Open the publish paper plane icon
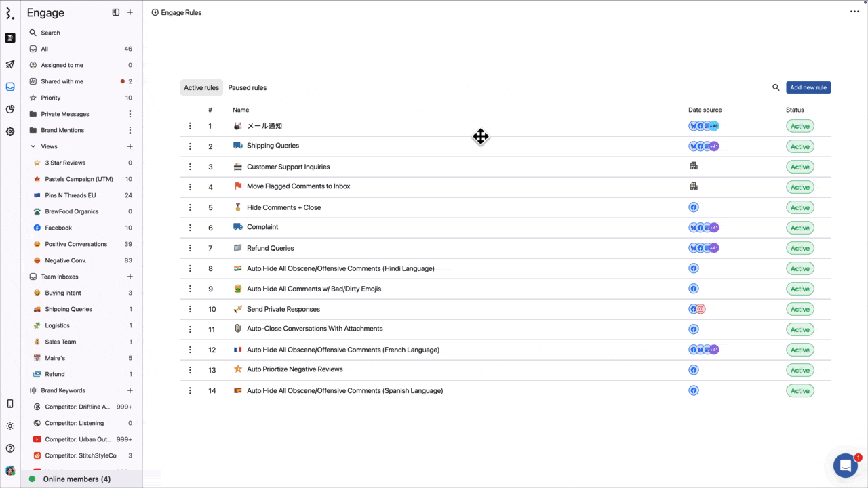868x488 pixels. pyautogui.click(x=10, y=65)
